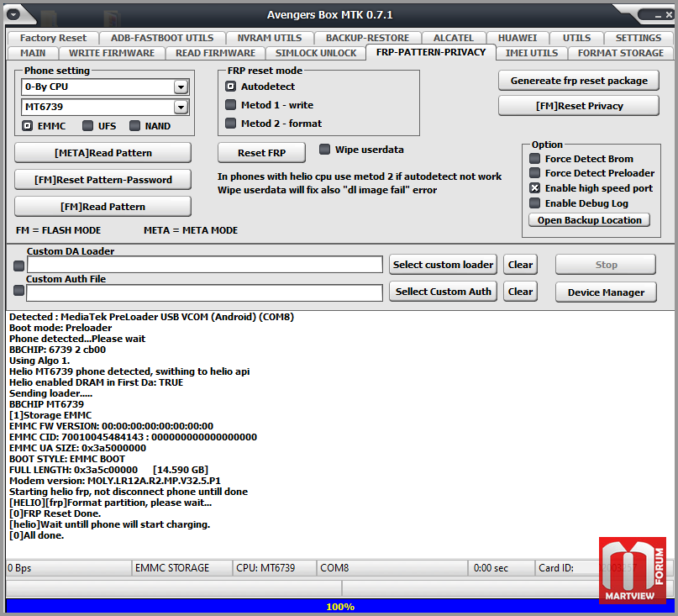Tick the Custom Auth File checkbox
678x616 pixels.
pos(18,291)
